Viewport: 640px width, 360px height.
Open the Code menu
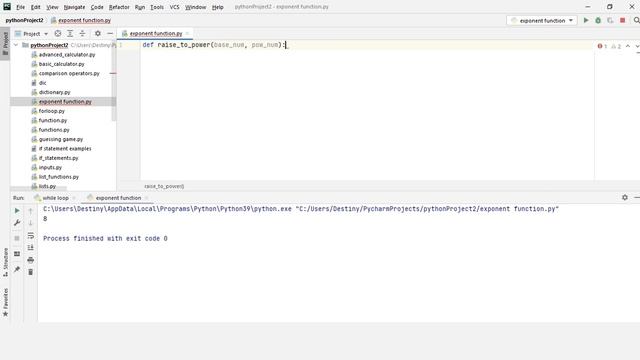pos(97,7)
